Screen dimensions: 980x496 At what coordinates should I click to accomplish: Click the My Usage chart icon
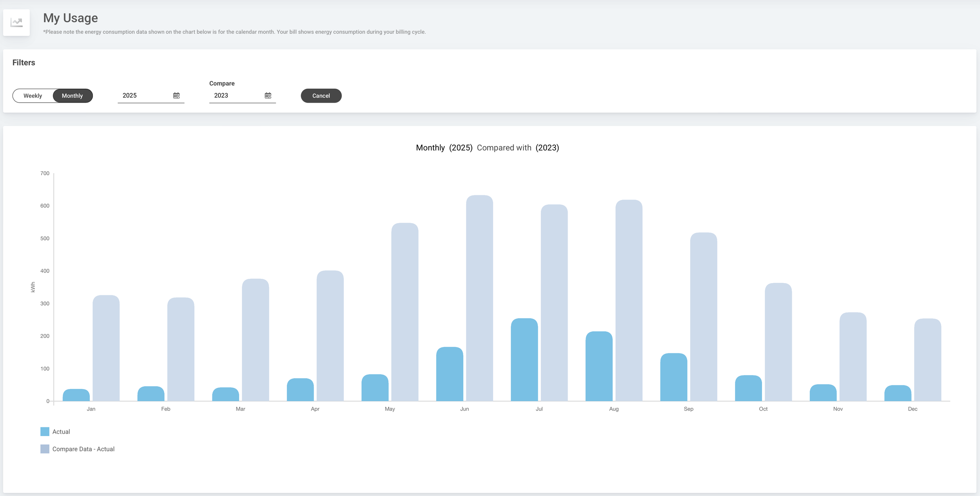[x=16, y=23]
